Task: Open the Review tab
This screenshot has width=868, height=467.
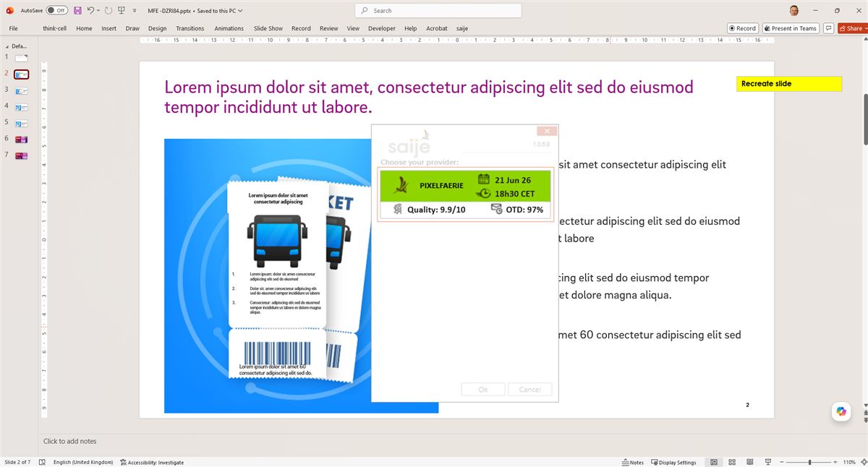Action: tap(329, 28)
